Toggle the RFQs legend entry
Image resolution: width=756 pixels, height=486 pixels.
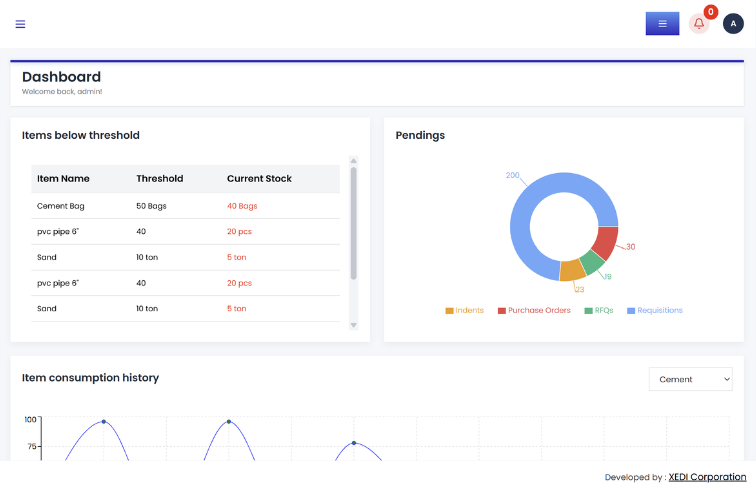[599, 310]
